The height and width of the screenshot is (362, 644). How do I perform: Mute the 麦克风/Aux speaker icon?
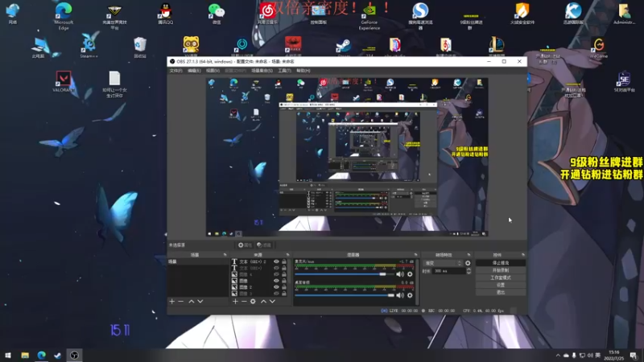click(x=400, y=274)
